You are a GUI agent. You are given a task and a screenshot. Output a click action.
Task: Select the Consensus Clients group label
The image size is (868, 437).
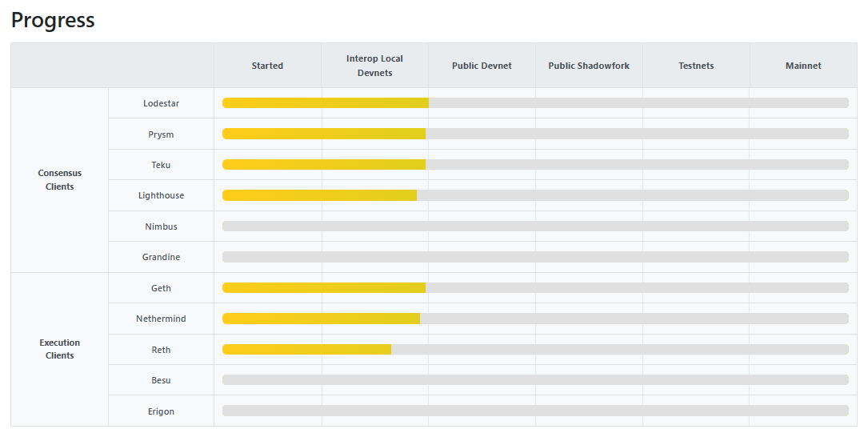60,180
